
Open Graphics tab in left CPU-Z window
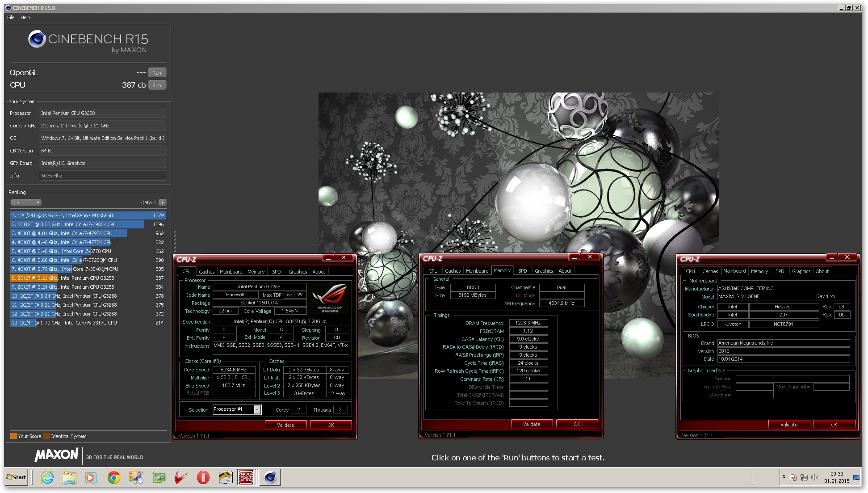point(298,272)
